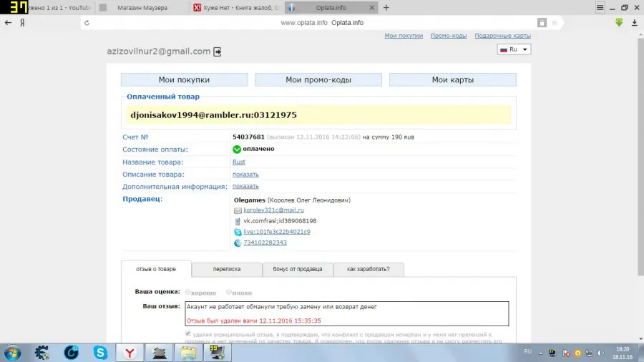Click the Skype link live:101fe3c22b4021c9

coord(277,232)
